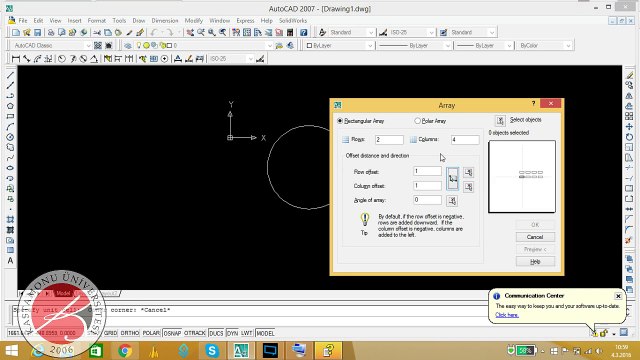Select the Hatch tool in Draw toolbar
Image resolution: width=640 pixels, height=360 pixels.
[10, 220]
